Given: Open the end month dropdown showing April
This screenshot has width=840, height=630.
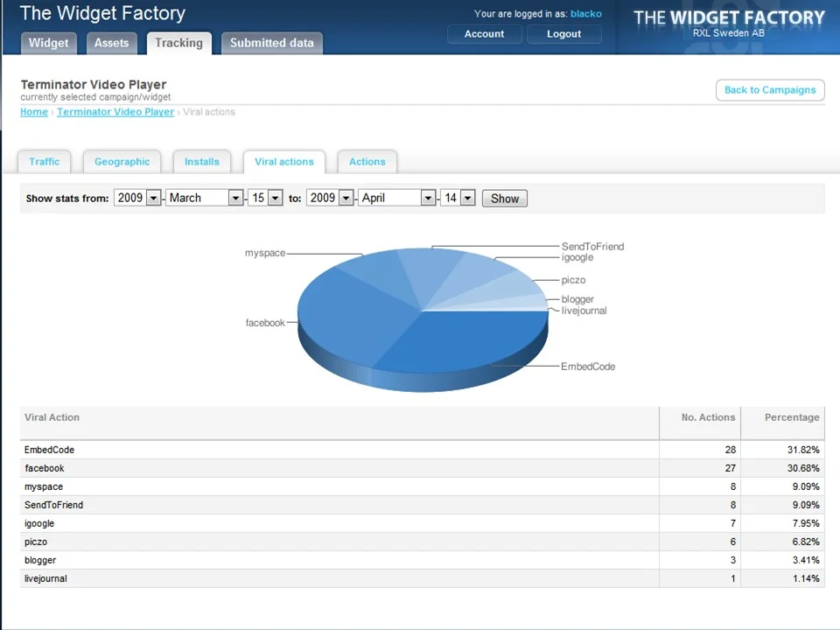Looking at the screenshot, I should (396, 199).
